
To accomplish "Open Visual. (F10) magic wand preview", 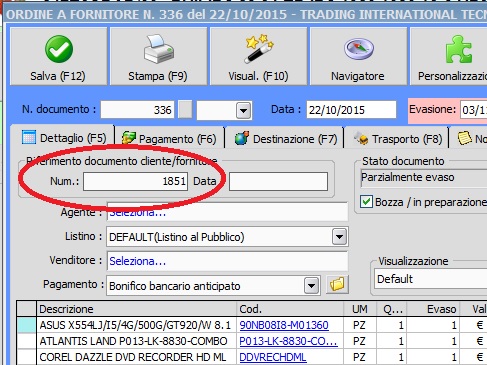I will [259, 49].
